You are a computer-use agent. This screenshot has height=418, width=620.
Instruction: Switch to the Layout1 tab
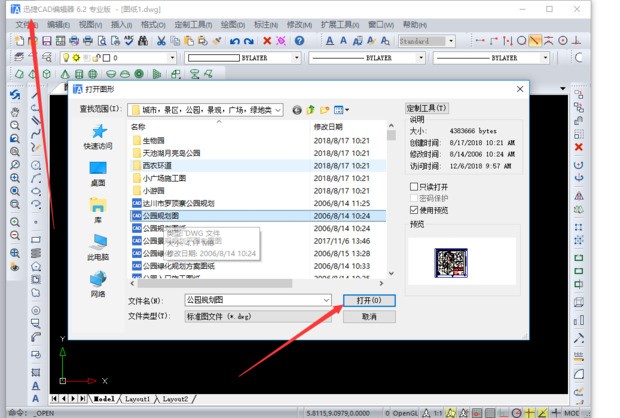pos(137,399)
